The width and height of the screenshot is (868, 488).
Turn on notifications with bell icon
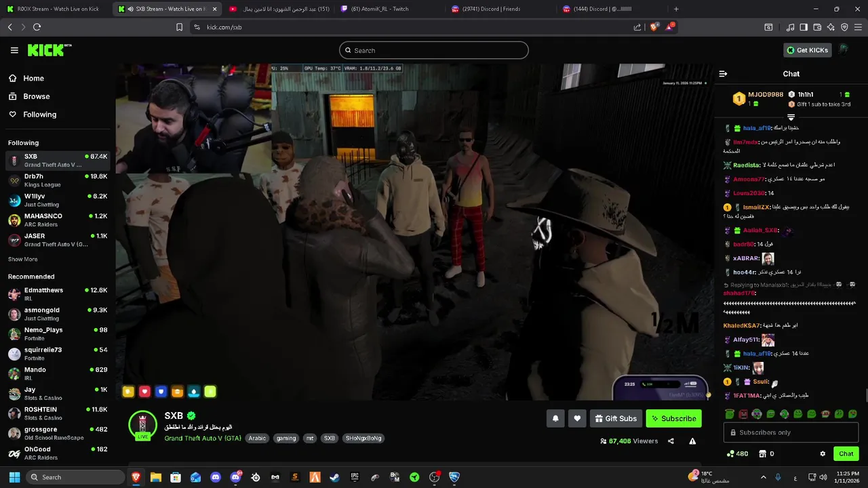[555, 419]
